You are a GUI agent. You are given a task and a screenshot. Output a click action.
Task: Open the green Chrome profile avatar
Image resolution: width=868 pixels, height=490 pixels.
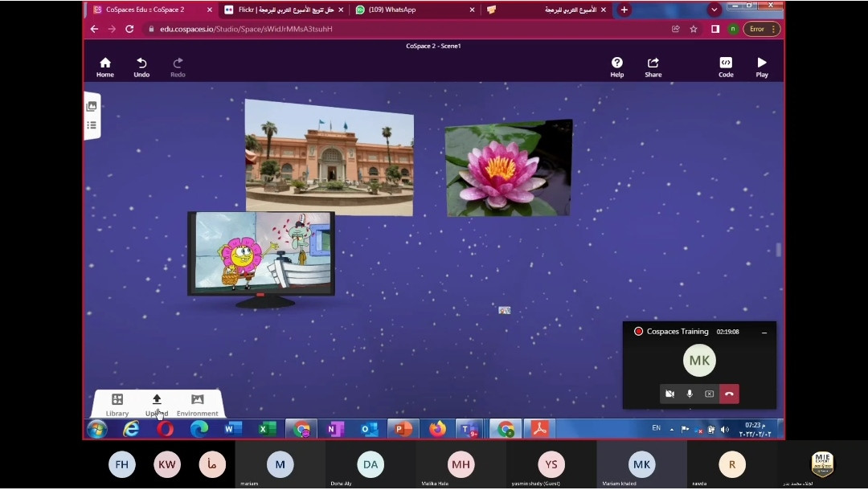point(733,29)
